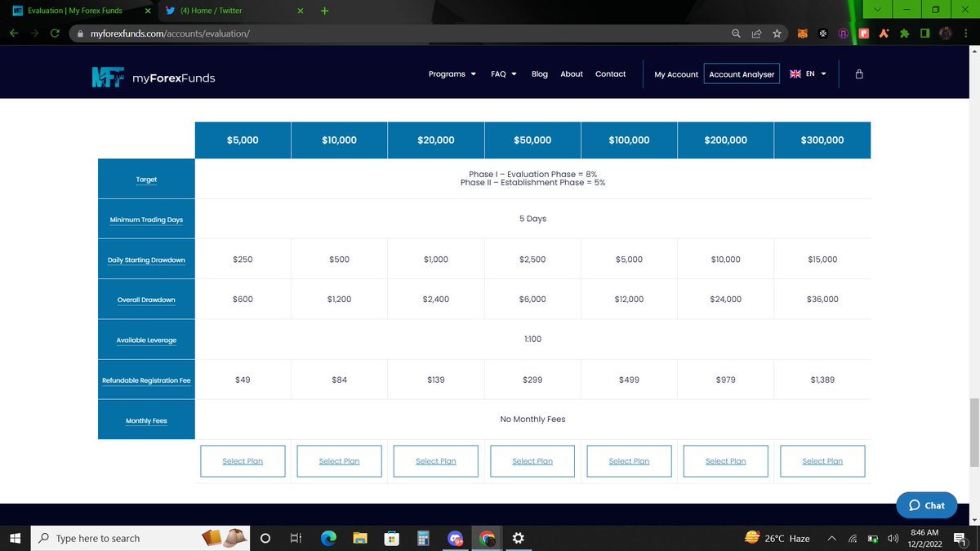Screen dimensions: 980x551
Task: Select Plan for the $100,000 account
Action: coord(629,461)
